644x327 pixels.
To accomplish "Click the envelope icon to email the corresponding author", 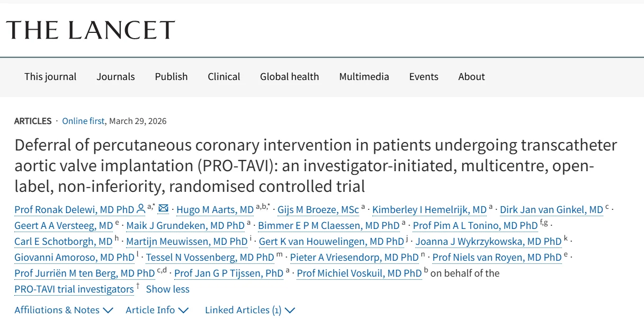I will coord(163,209).
